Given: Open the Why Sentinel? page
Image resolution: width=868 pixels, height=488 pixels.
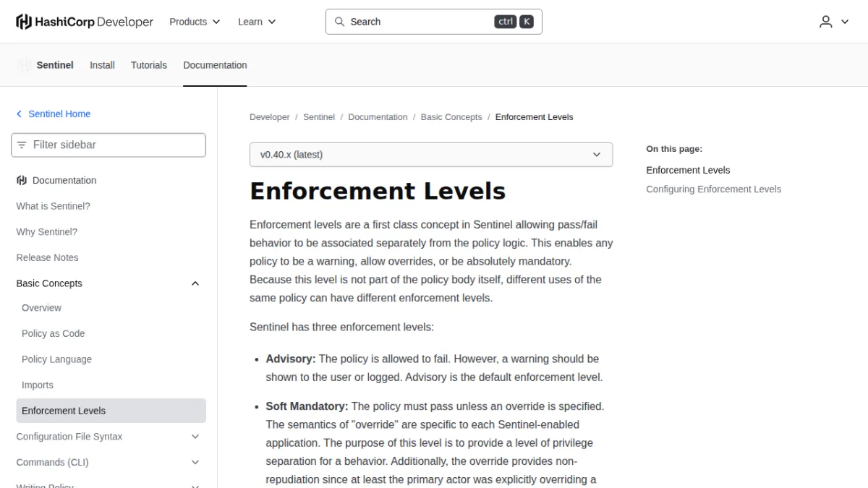Looking at the screenshot, I should point(47,232).
